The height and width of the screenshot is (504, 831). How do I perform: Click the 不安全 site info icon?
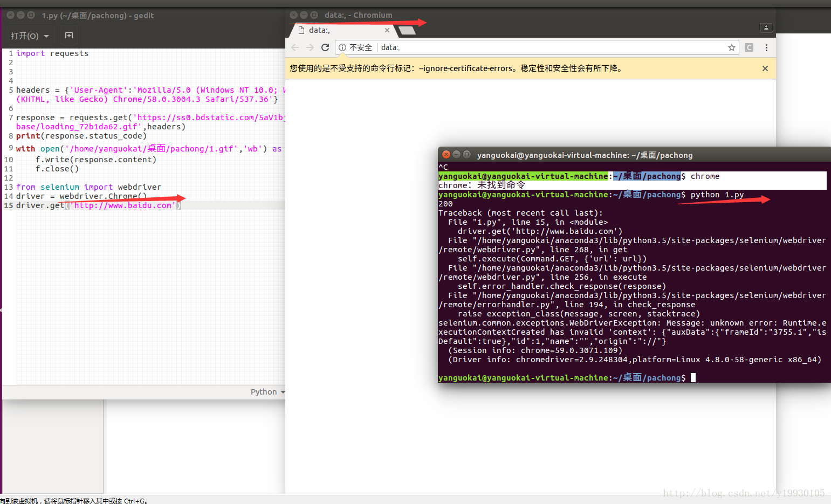(342, 47)
